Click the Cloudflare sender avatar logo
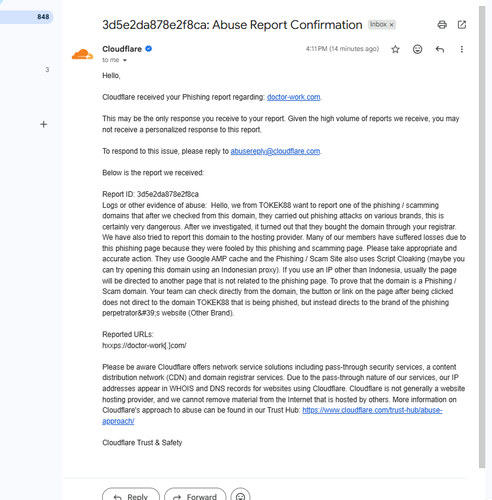The image size is (492, 500). 82,54
